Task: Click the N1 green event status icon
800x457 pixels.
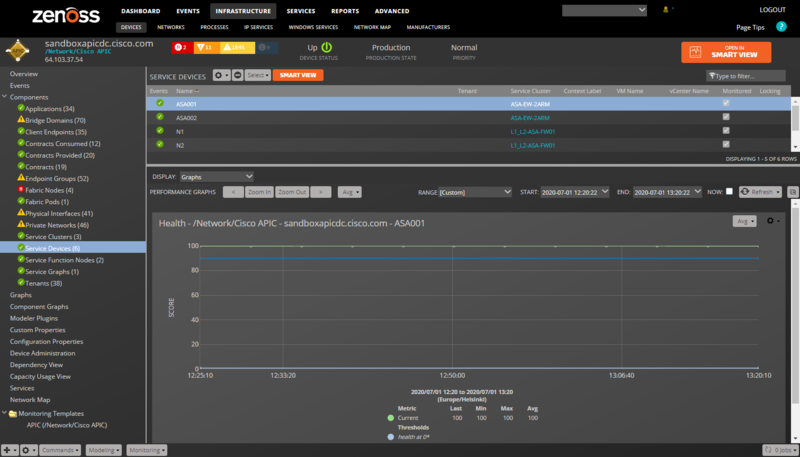Action: coord(160,131)
